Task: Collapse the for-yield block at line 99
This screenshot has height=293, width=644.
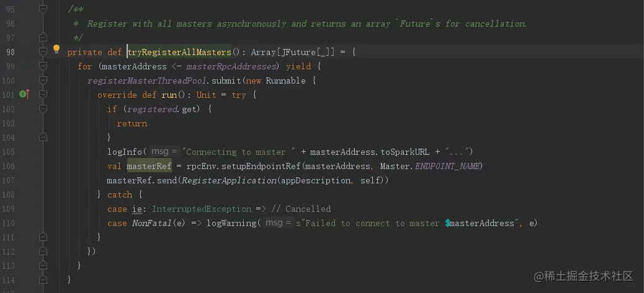Action: 43,66
